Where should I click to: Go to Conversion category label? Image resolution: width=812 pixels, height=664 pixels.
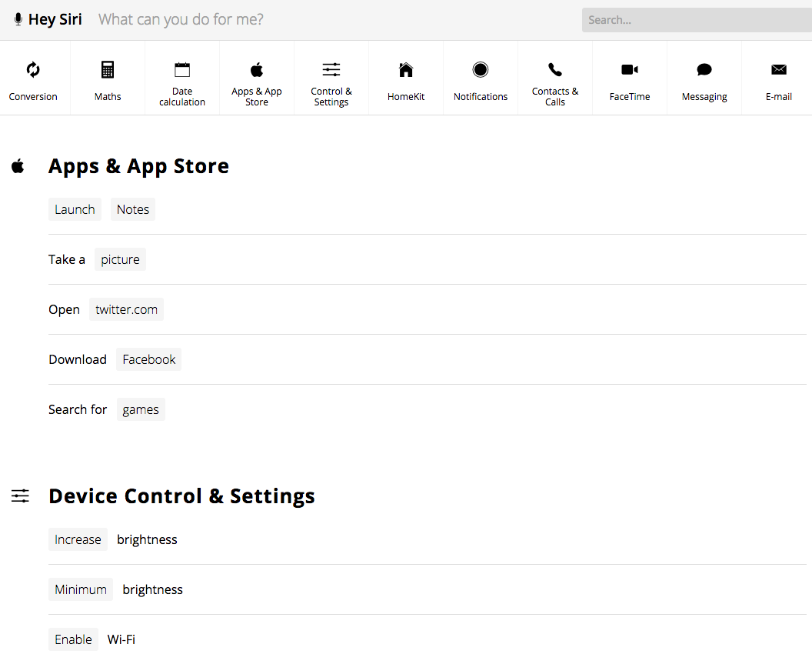click(33, 97)
